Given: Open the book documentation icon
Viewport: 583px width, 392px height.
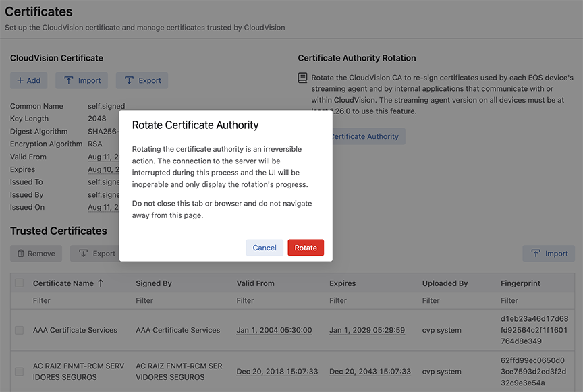Looking at the screenshot, I should click(x=303, y=78).
